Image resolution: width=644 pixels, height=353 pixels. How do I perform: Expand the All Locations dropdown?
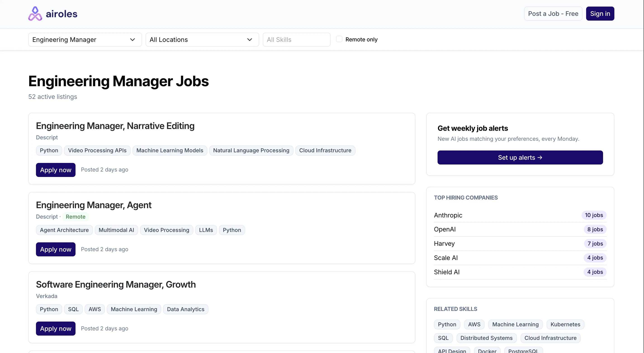pyautogui.click(x=202, y=40)
